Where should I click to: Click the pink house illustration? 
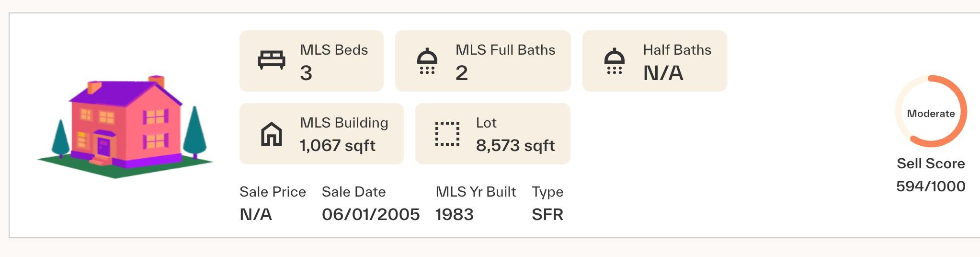(x=125, y=127)
